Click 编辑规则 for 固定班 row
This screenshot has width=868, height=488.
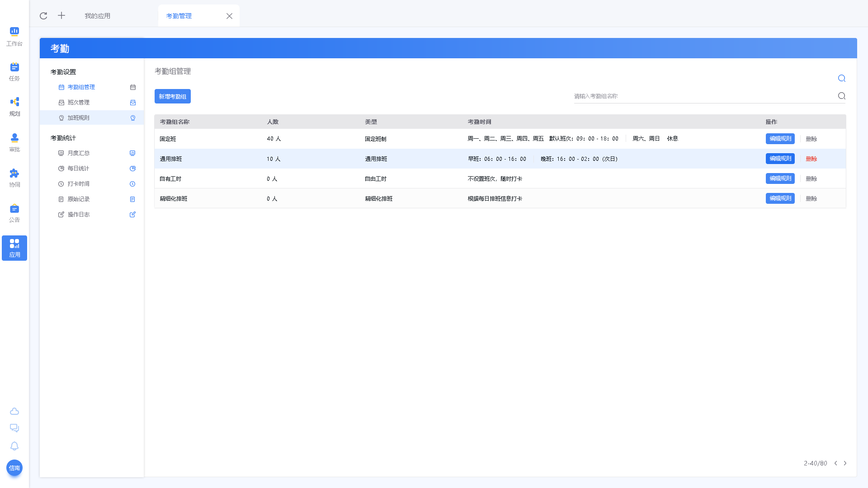tap(780, 139)
